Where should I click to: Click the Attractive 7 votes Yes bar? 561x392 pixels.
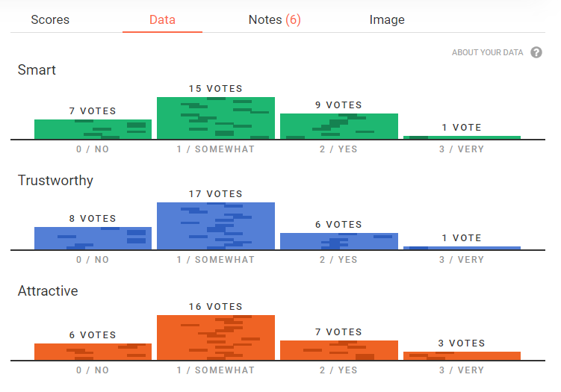(x=338, y=350)
